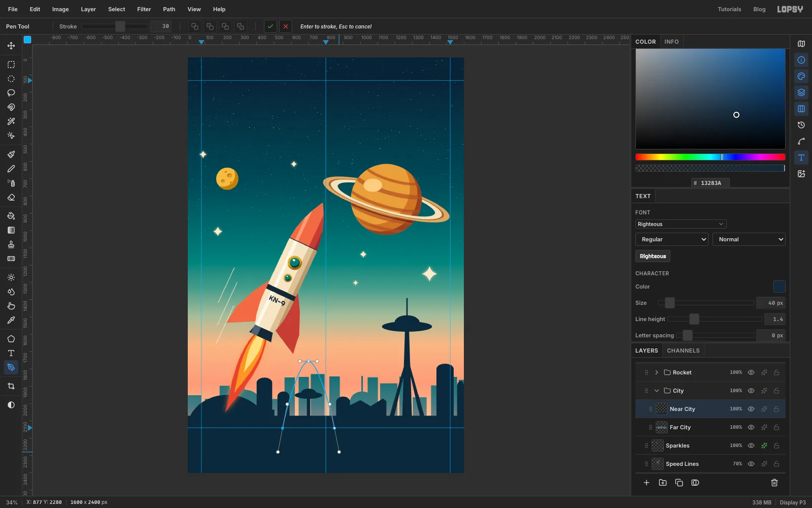Delete layer with the trash icon
Viewport: 812px width, 508px height.
(774, 483)
